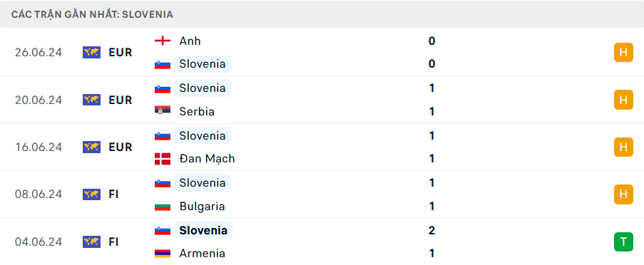Click the Denmark flag beside Đan Mạch
Viewport: 644px width, 265px height.
pos(163,158)
